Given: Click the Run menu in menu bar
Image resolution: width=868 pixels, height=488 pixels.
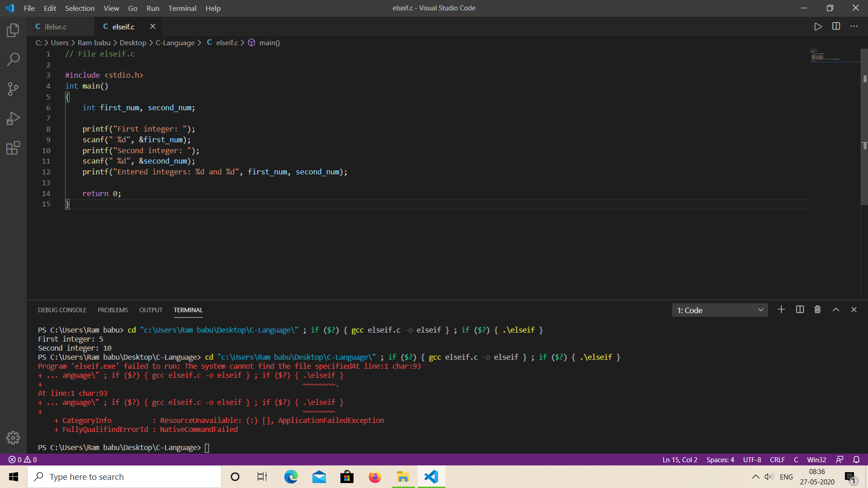Looking at the screenshot, I should click(x=153, y=8).
